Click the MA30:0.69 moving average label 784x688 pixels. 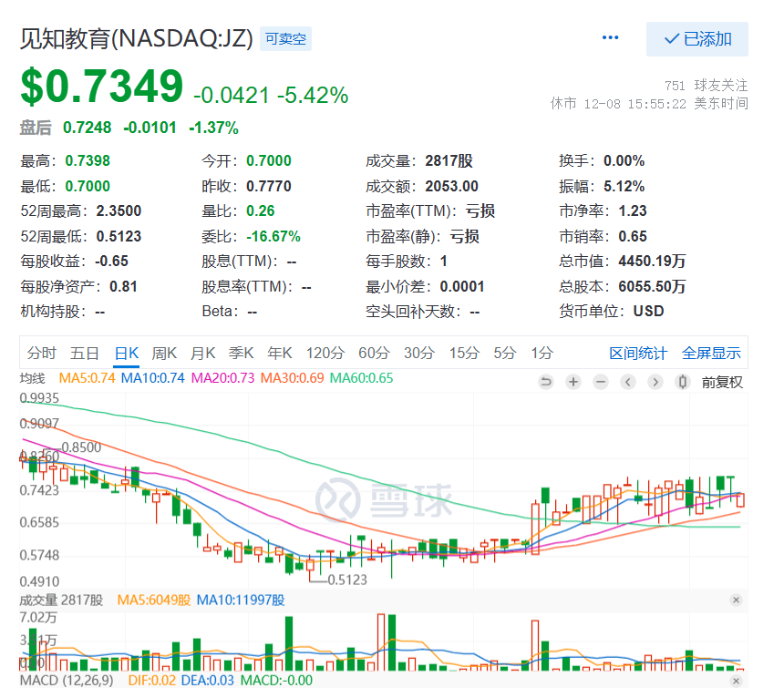[x=292, y=378]
